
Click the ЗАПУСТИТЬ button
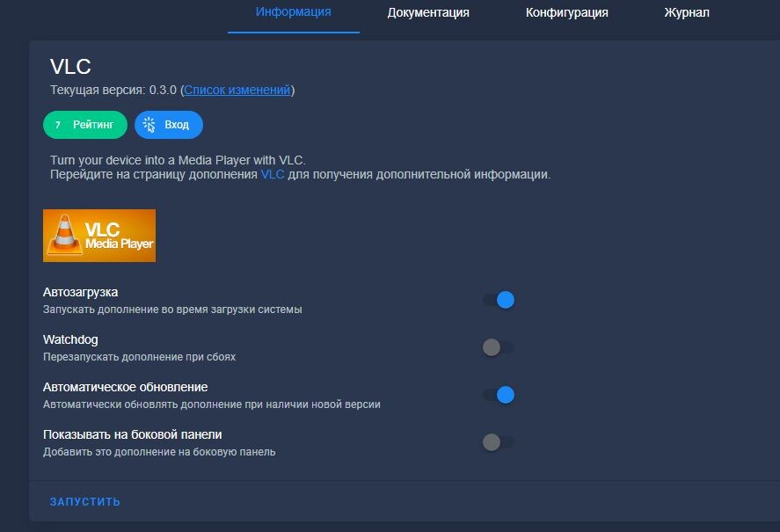click(x=85, y=501)
